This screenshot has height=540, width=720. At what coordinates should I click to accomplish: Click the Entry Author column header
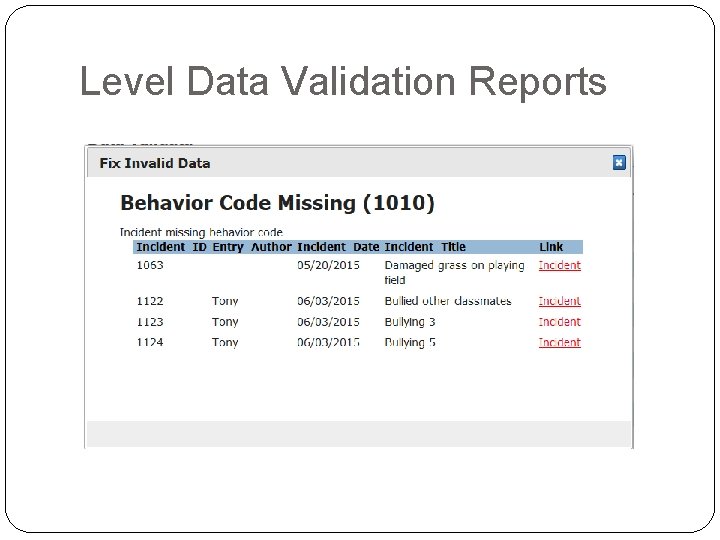pyautogui.click(x=252, y=247)
